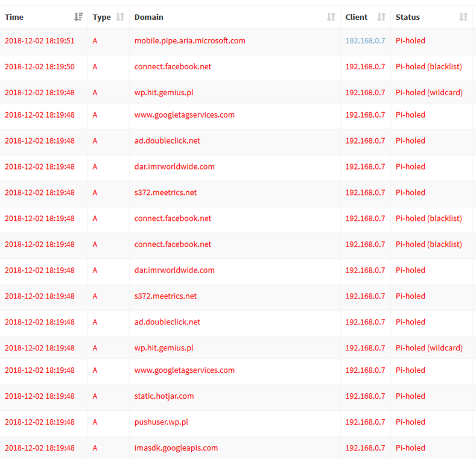Click the 18:19:50 Pi-holed (blacklist) status
Image resolution: width=476 pixels, height=459 pixels.
(429, 67)
